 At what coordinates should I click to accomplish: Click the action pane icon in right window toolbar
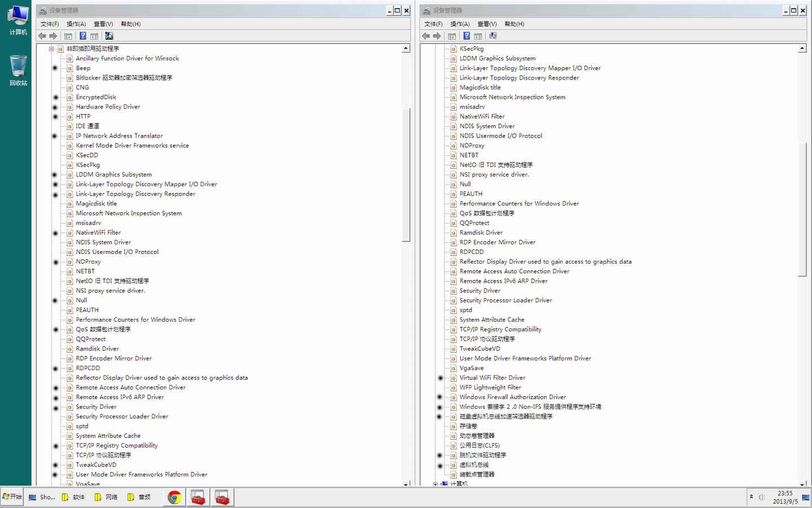[478, 36]
